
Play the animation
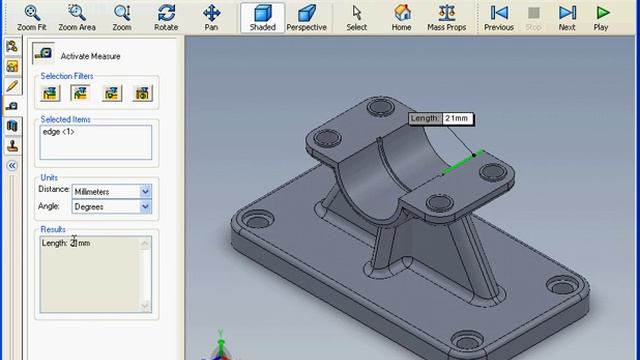click(x=601, y=18)
